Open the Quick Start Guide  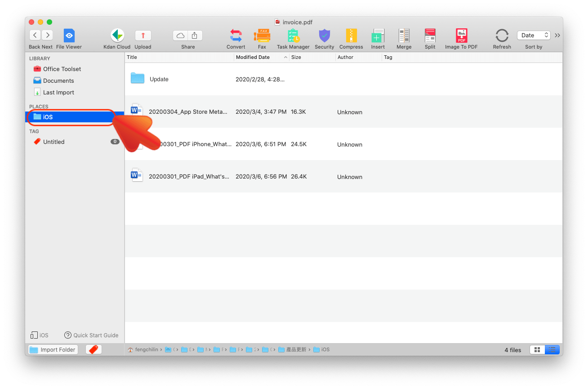(x=91, y=335)
